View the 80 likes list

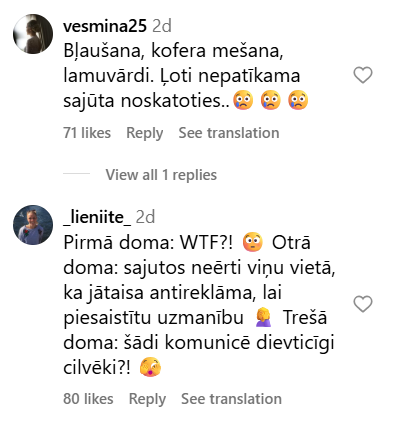click(x=88, y=399)
